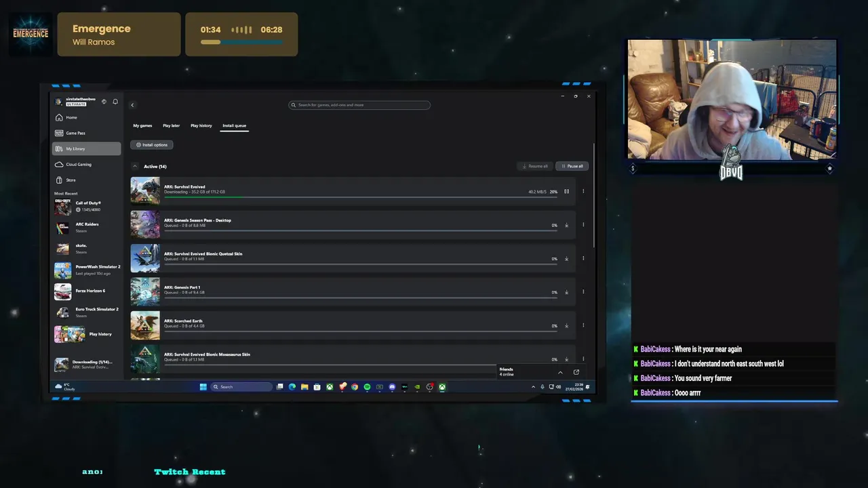This screenshot has width=868, height=488.
Task: Open Google Chrome from taskbar
Action: click(x=355, y=387)
